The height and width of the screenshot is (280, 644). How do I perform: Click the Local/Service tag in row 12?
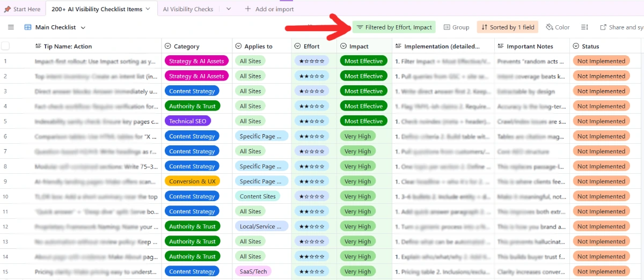click(262, 226)
